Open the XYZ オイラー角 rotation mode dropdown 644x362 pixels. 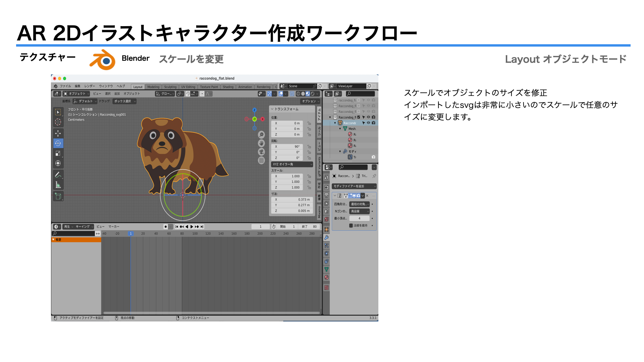[292, 165]
